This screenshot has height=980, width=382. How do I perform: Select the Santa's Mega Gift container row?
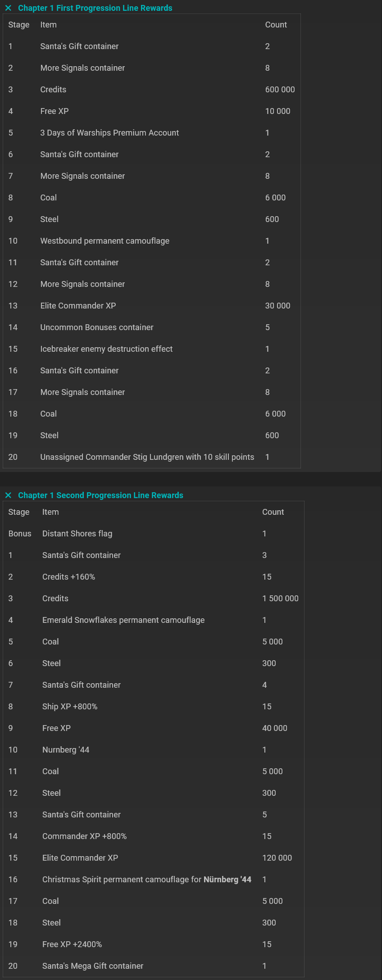93,966
